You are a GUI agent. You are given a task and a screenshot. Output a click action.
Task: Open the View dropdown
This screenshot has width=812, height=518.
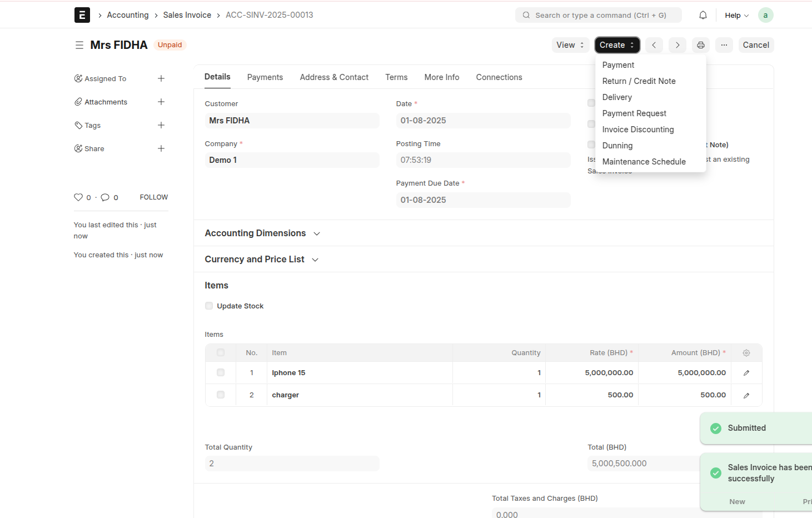point(570,45)
